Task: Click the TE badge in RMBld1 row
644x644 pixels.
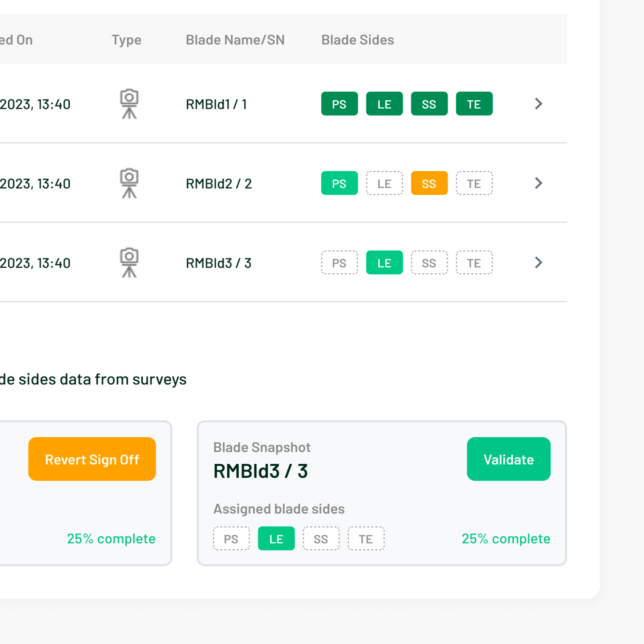Action: click(x=474, y=104)
